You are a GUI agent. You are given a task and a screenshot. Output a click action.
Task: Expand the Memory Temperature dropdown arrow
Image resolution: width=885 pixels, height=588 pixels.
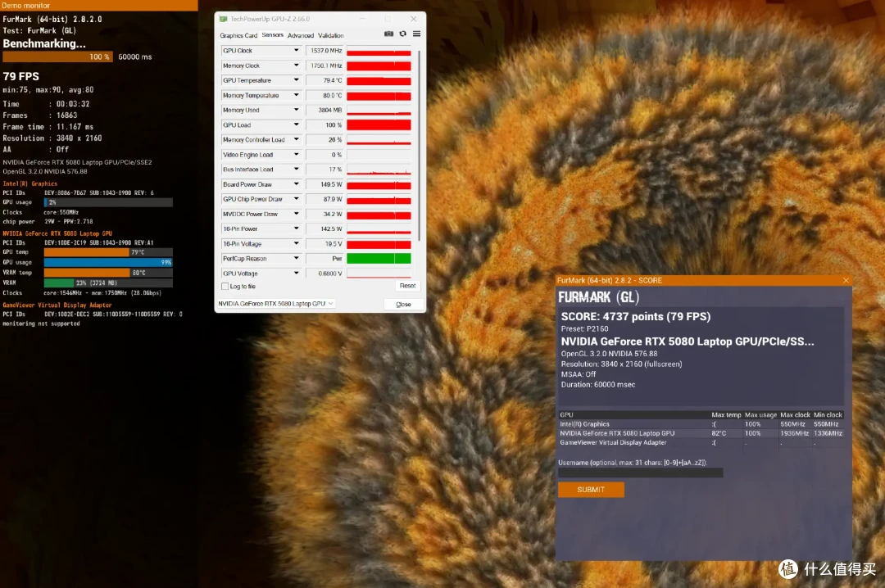pyautogui.click(x=296, y=95)
